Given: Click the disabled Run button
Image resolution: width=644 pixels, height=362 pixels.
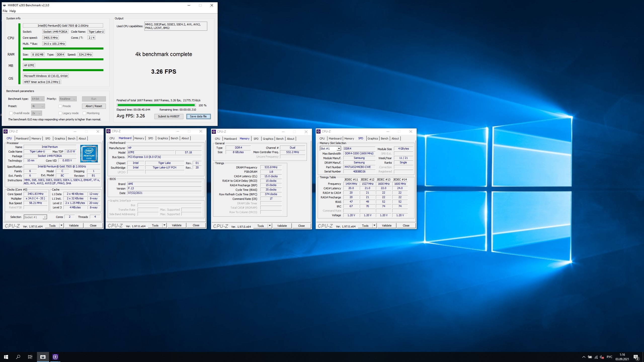Looking at the screenshot, I should 94,99.
